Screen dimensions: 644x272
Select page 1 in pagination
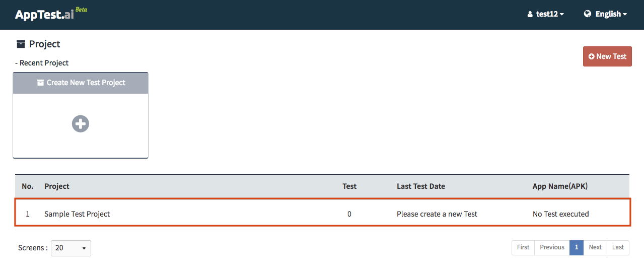pyautogui.click(x=577, y=247)
